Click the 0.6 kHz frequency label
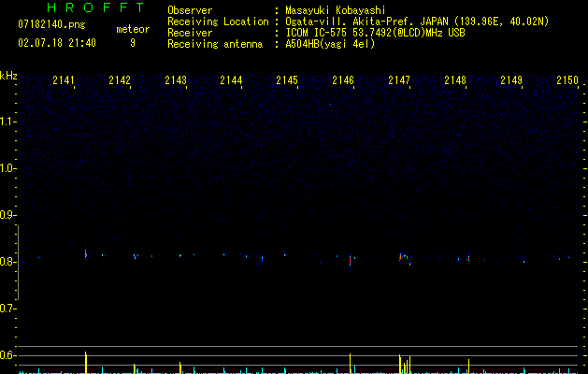588x374 pixels. click(8, 355)
